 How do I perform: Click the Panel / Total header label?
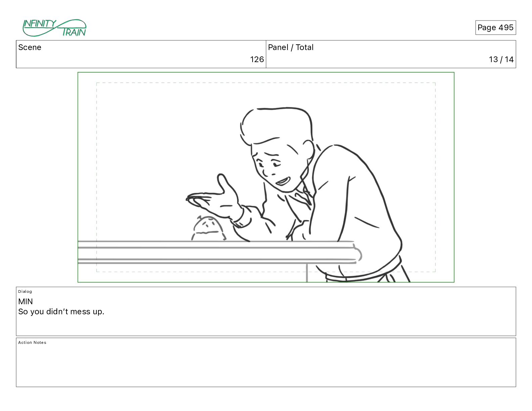pos(291,47)
